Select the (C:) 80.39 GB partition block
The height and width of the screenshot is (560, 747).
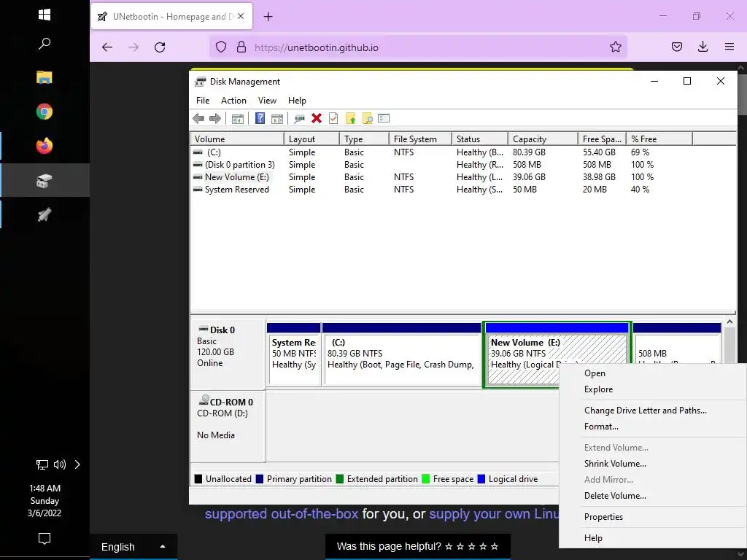(x=402, y=354)
